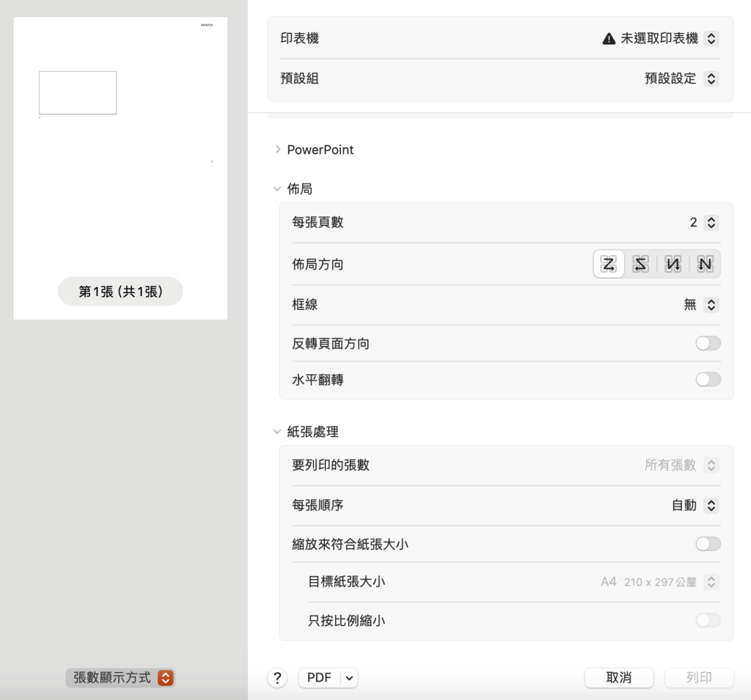Expand the PowerPoint section

278,150
